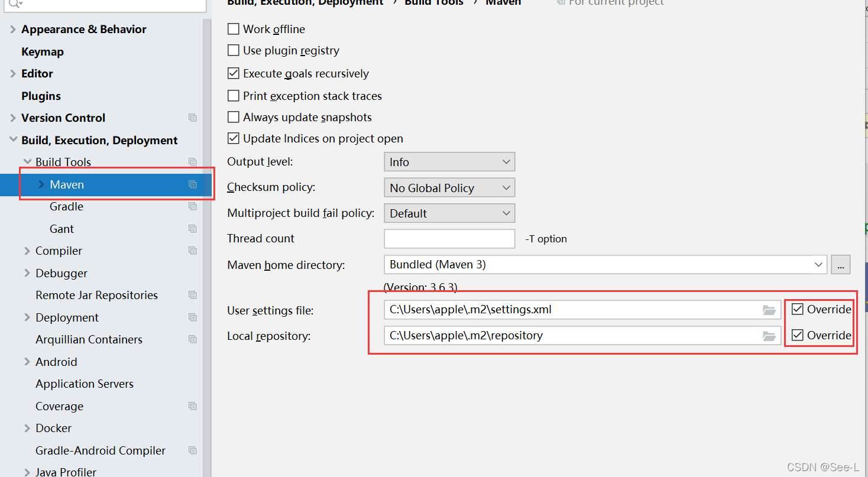The image size is (868, 477).
Task: Open Application Servers page
Action: (x=85, y=384)
